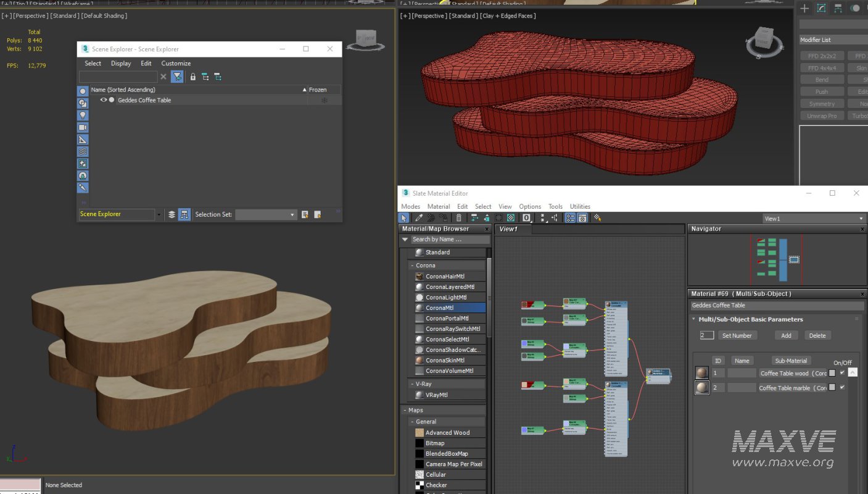This screenshot has width=868, height=494.
Task: Click the Display Lights filter icon in Scene Explorer
Action: pos(83,115)
